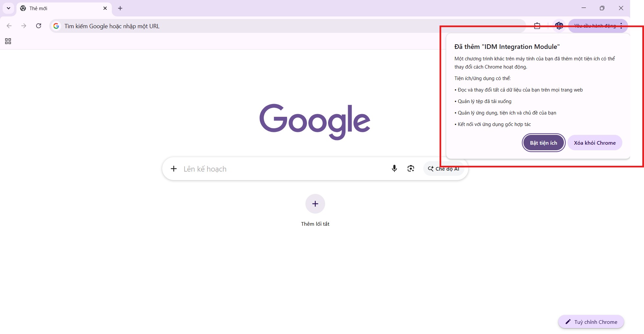
Task: Click the forward navigation arrow
Action: pos(23,26)
